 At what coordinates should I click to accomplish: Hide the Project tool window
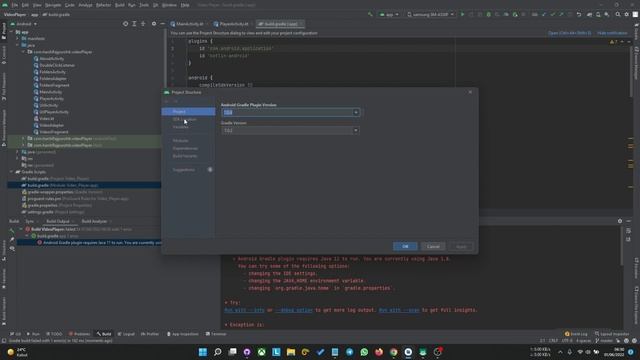[x=162, y=24]
